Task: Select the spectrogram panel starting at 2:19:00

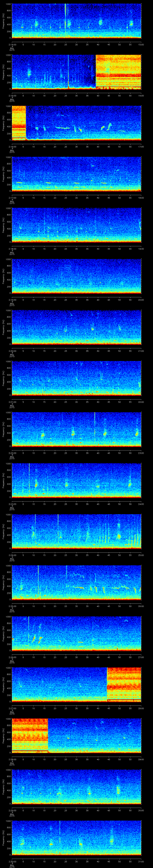Action: pos(76,276)
